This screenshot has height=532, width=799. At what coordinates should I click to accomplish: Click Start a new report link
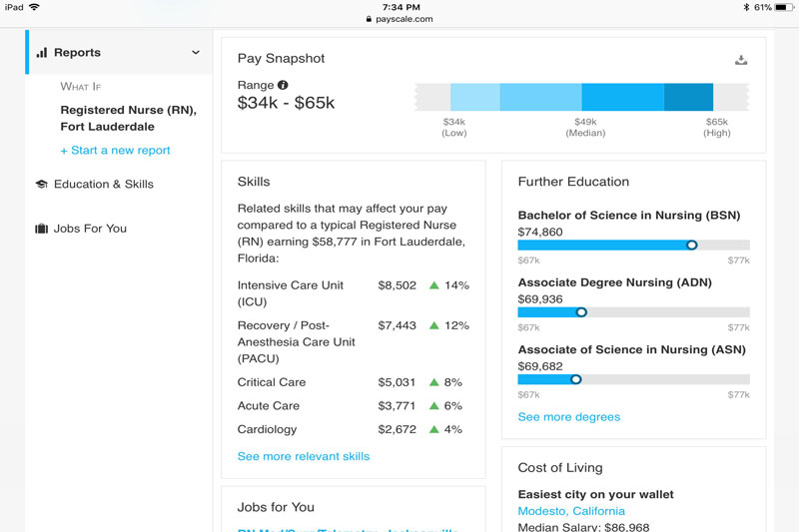tap(115, 151)
